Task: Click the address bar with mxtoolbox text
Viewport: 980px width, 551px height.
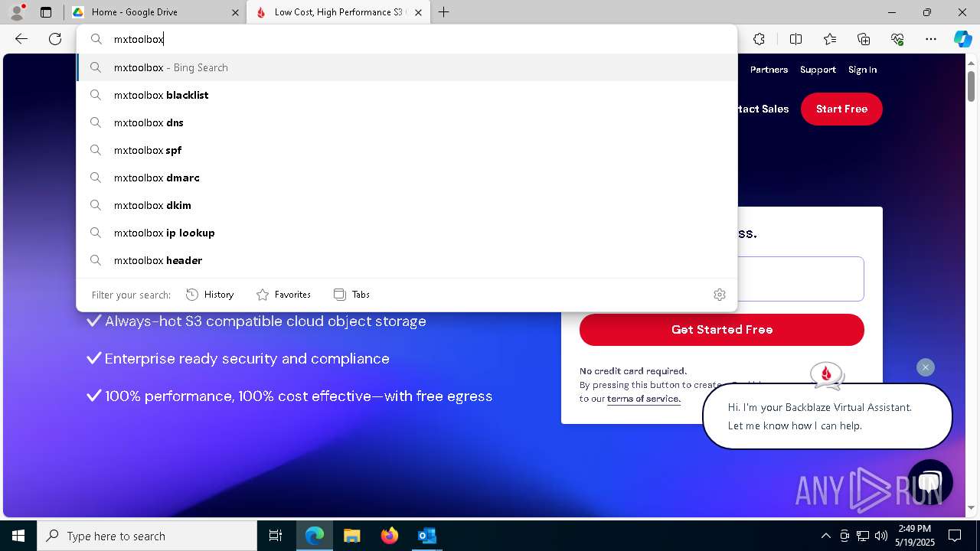Action: coord(407,39)
